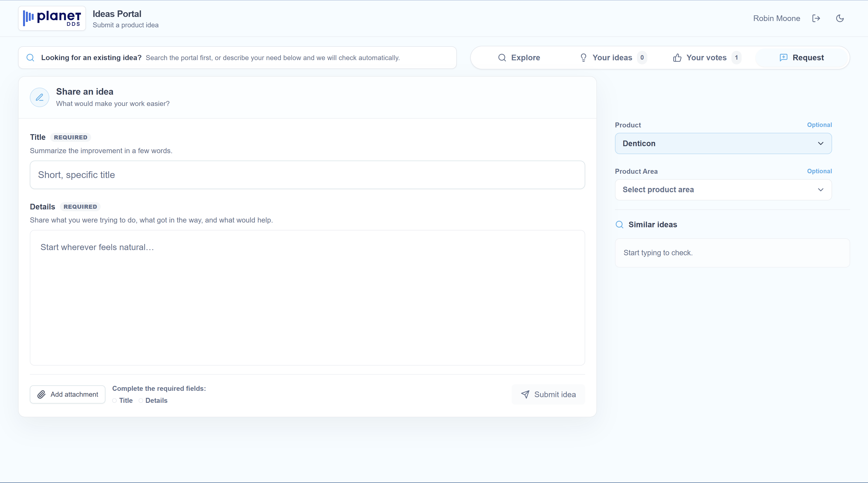
Task: Click the pencil icon beside Share an idea
Action: click(x=40, y=97)
